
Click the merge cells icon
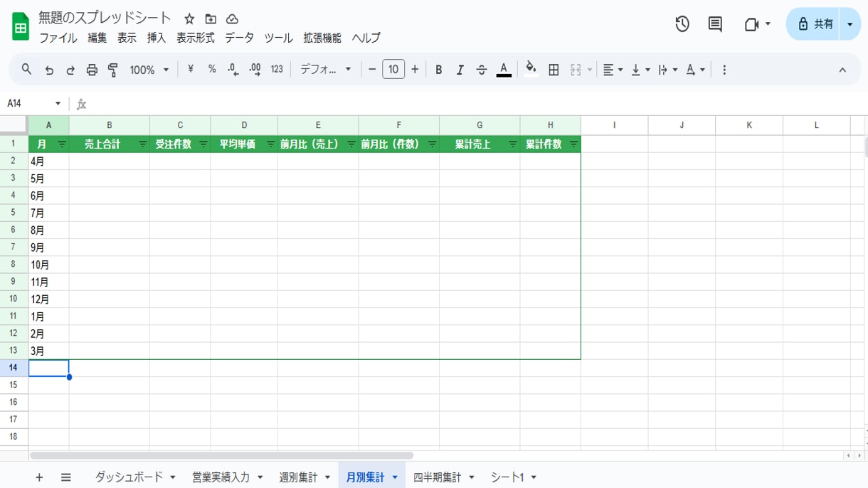[x=576, y=70]
